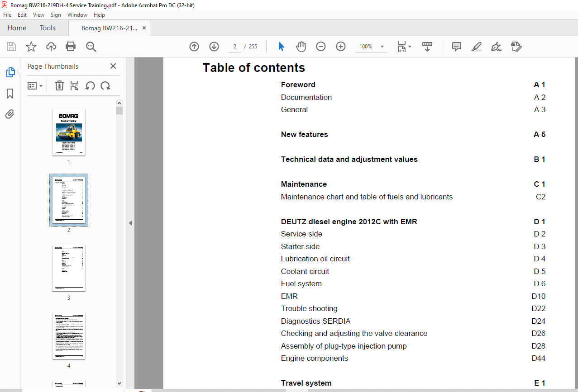
Task: Click the Foreword contents entry
Action: coord(298,85)
